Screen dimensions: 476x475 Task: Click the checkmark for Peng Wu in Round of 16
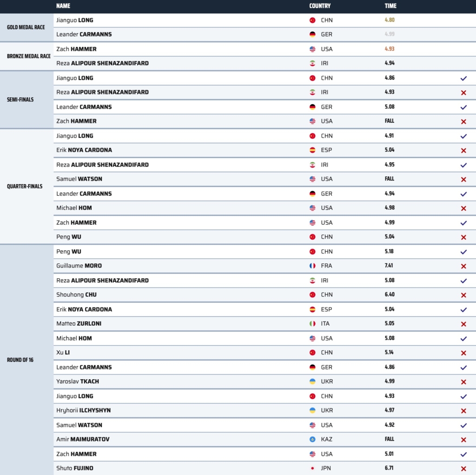(x=463, y=252)
